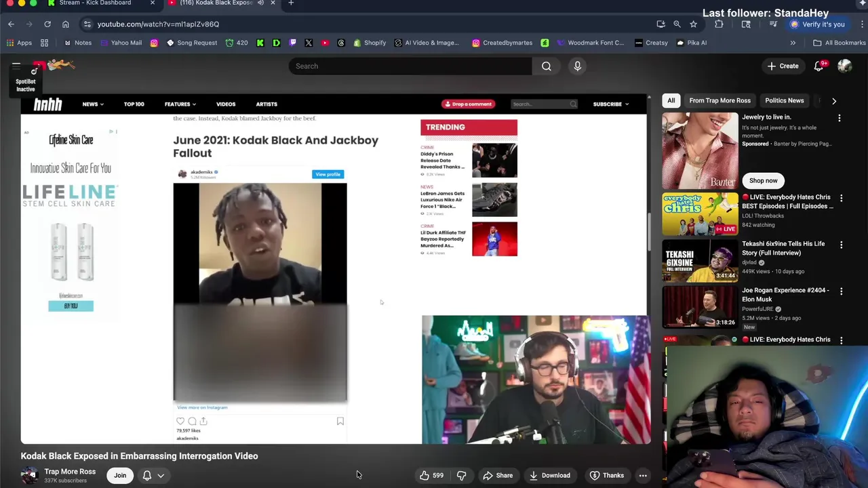Expand the NEWS dropdown on hnhh site
Image resolution: width=868 pixels, height=488 pixels.
pos(93,104)
